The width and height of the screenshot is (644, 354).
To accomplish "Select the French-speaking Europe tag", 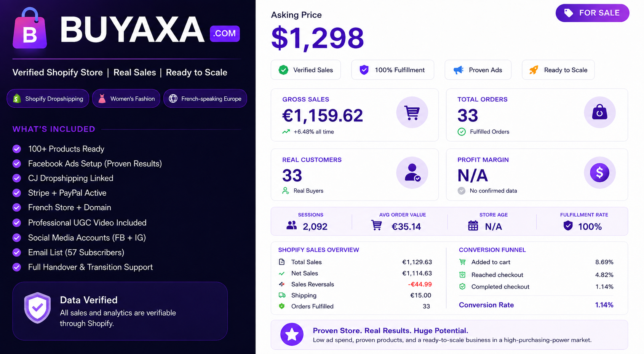I will (x=205, y=99).
